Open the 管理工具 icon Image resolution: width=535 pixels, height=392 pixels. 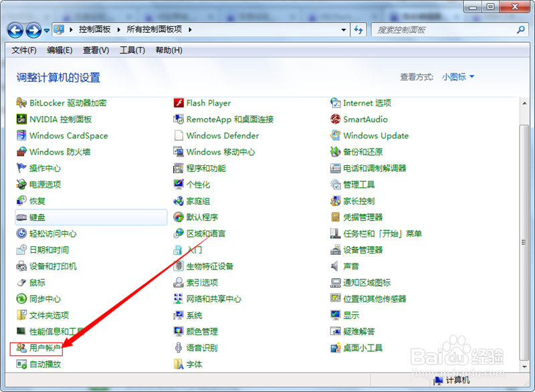pos(336,185)
